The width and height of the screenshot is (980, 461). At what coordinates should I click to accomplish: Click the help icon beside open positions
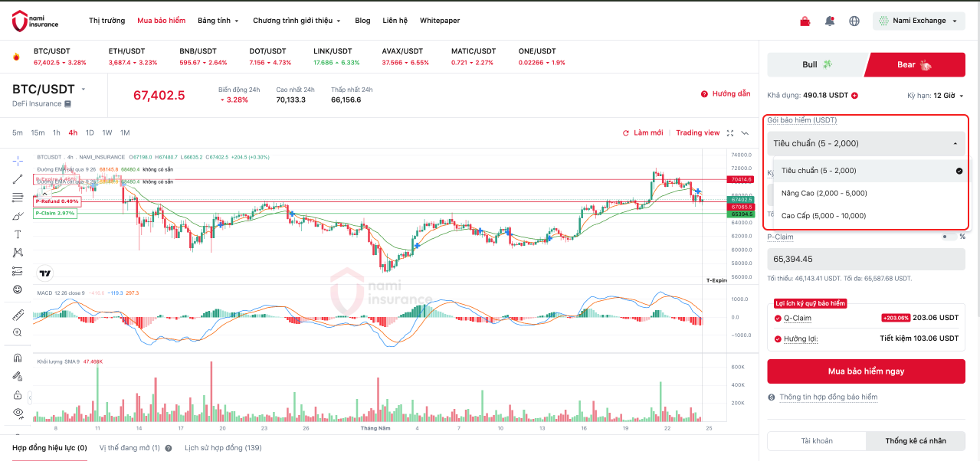[168, 448]
